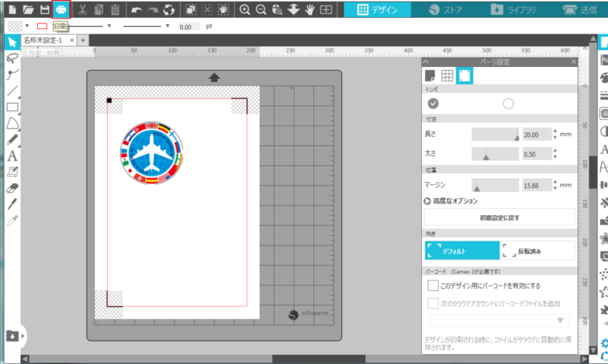Open the fill pattern dropdown arrow
Screen dimensions: 608x364
tap(27, 26)
